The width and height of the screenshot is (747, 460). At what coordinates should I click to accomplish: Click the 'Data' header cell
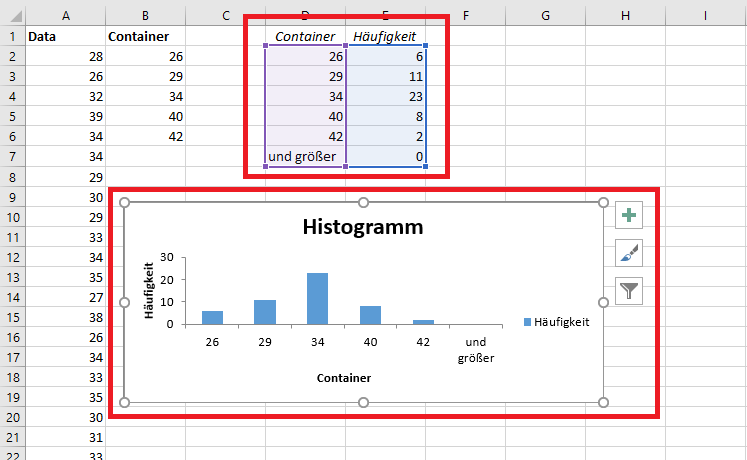click(x=66, y=37)
